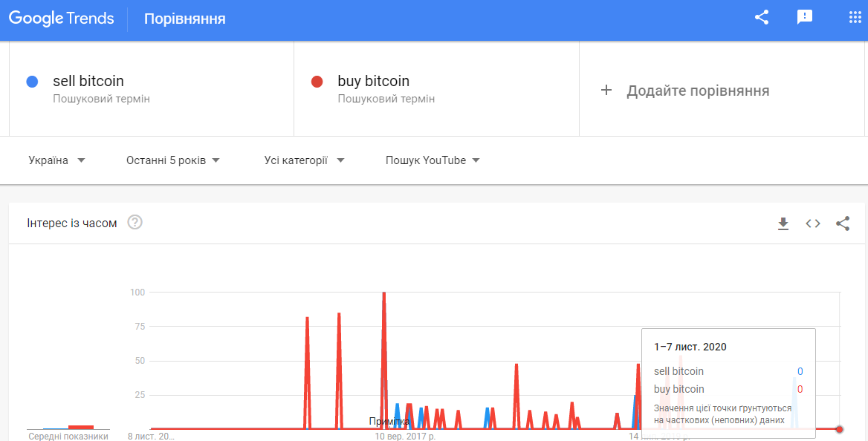Share the Інтерес із часом chart

click(x=843, y=223)
